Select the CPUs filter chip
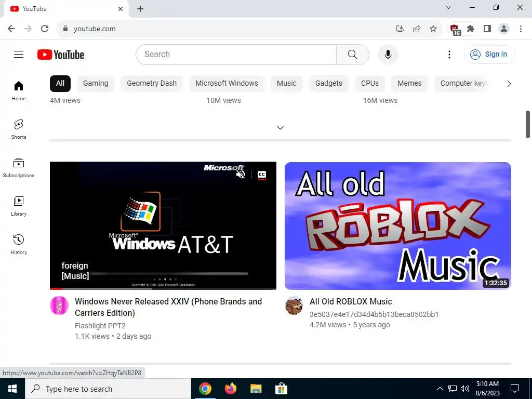 pyautogui.click(x=370, y=84)
